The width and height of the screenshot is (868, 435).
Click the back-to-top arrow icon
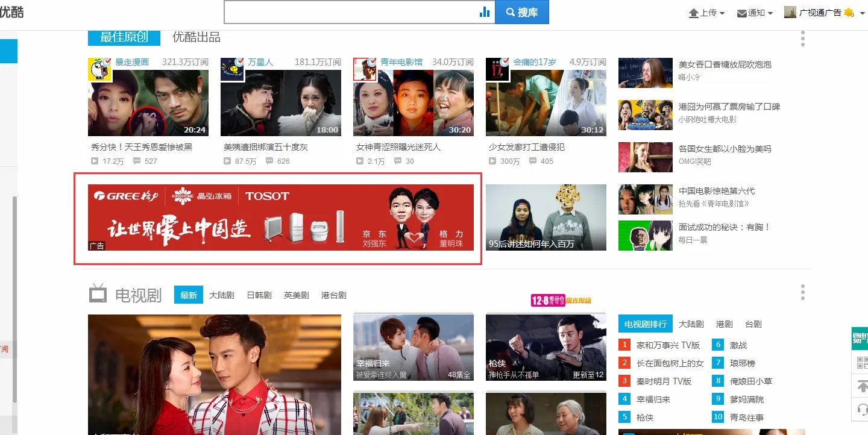(862, 386)
